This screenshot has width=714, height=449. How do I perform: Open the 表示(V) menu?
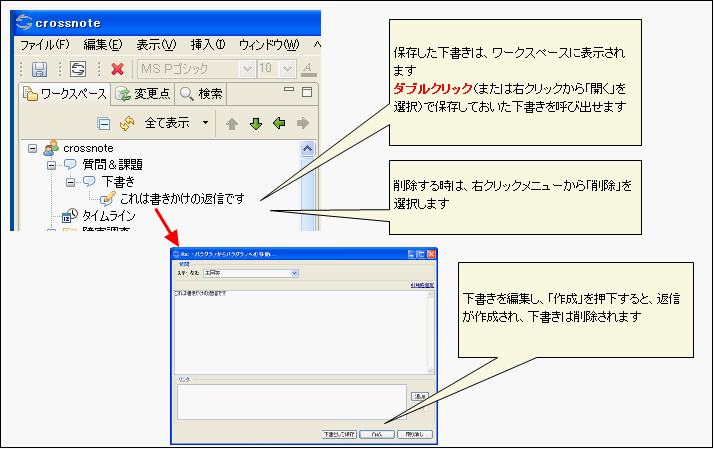point(156,45)
